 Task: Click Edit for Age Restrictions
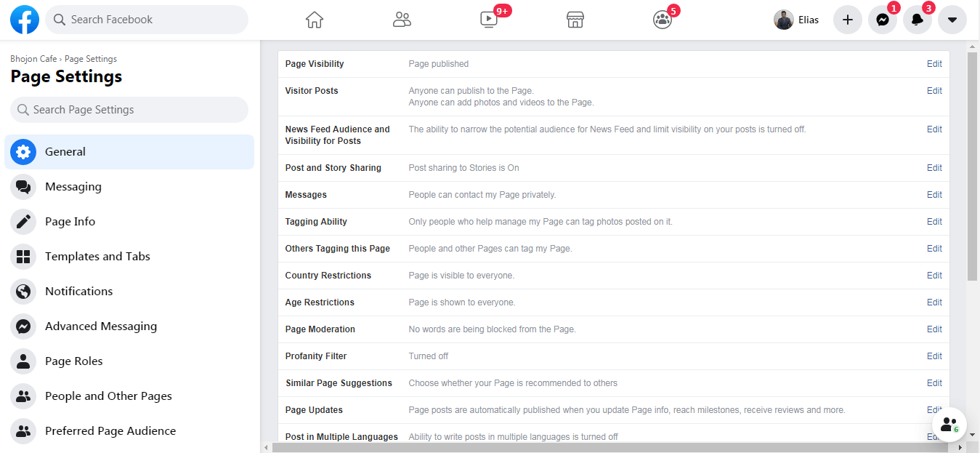934,302
